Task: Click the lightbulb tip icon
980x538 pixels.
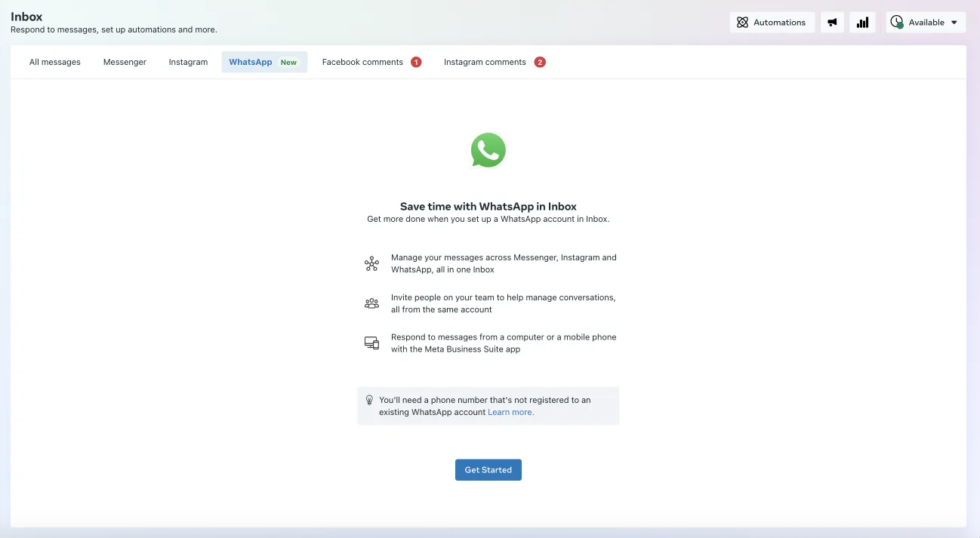Action: point(369,400)
